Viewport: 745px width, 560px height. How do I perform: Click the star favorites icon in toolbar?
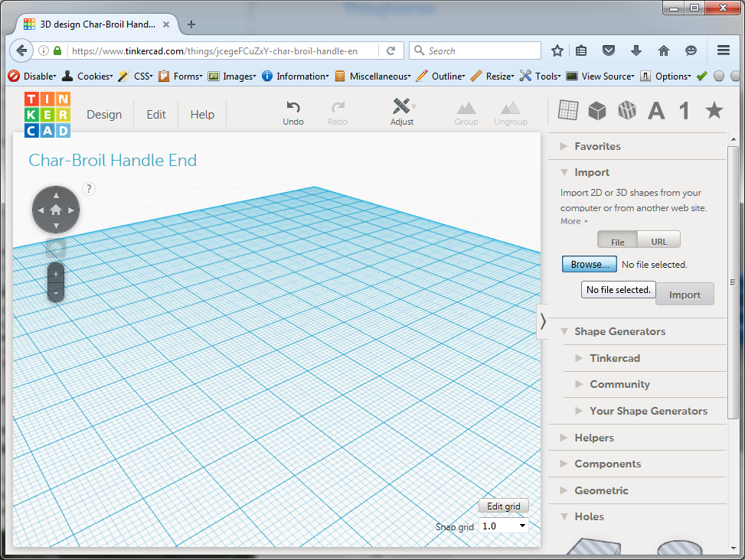(714, 111)
